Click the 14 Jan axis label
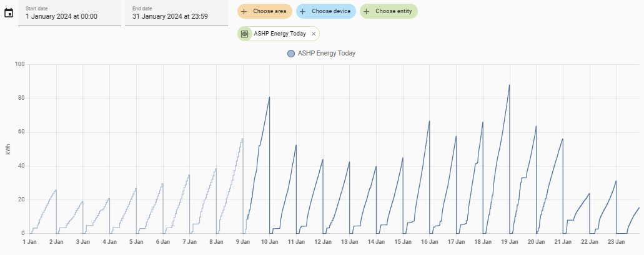This screenshot has width=644, height=255. [376, 242]
